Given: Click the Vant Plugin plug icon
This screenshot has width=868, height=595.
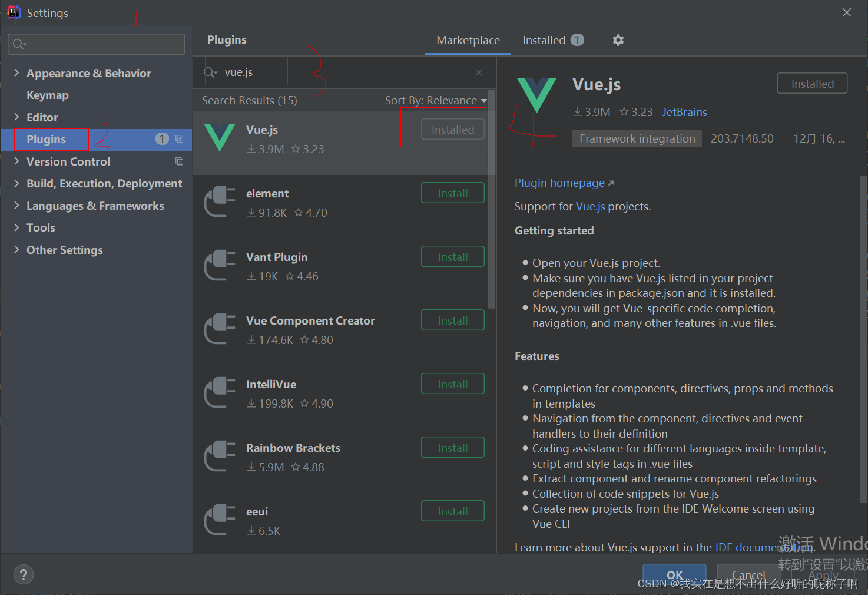Looking at the screenshot, I should (220, 265).
